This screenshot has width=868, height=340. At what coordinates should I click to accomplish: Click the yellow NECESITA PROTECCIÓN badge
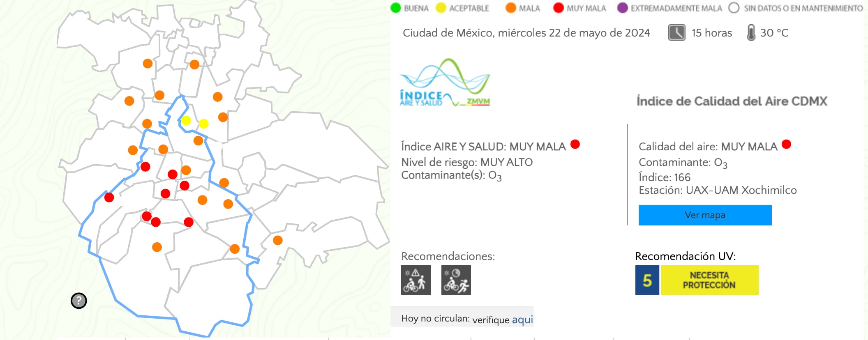click(x=709, y=280)
